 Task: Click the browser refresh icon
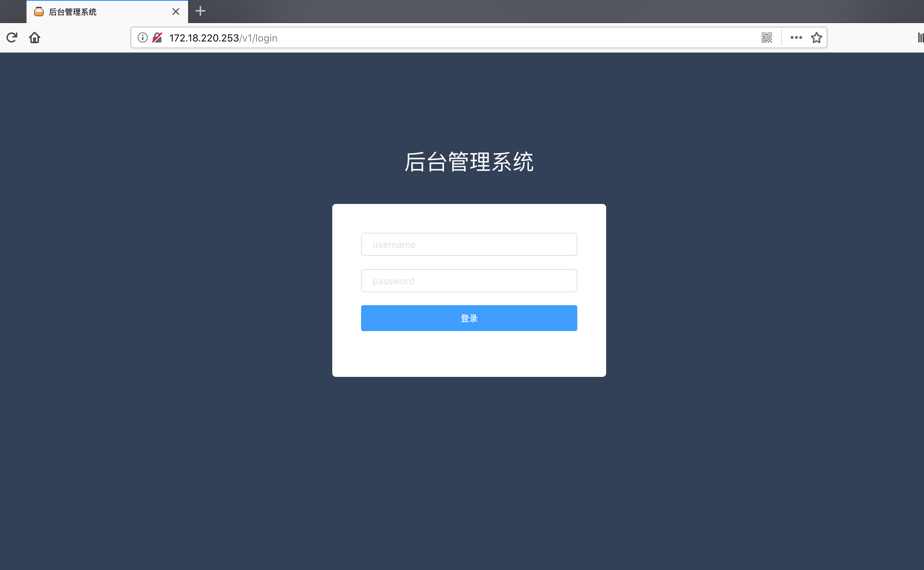pyautogui.click(x=12, y=37)
